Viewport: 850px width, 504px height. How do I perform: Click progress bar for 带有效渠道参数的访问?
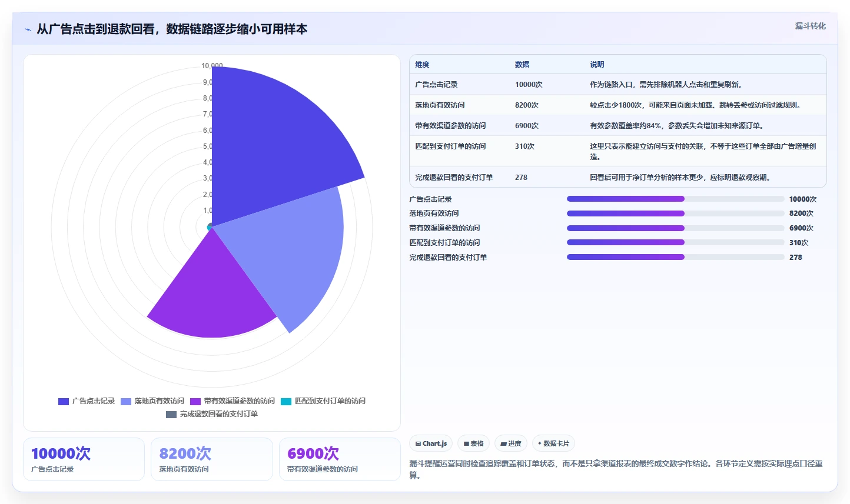pos(676,228)
